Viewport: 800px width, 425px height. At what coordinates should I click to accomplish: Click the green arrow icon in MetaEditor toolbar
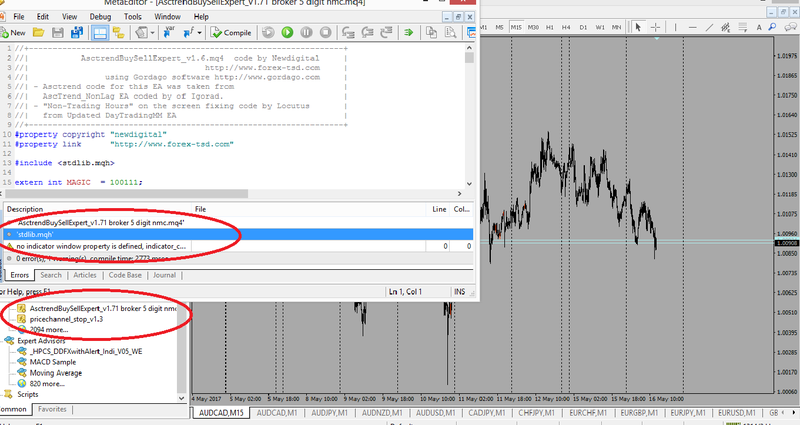409,33
